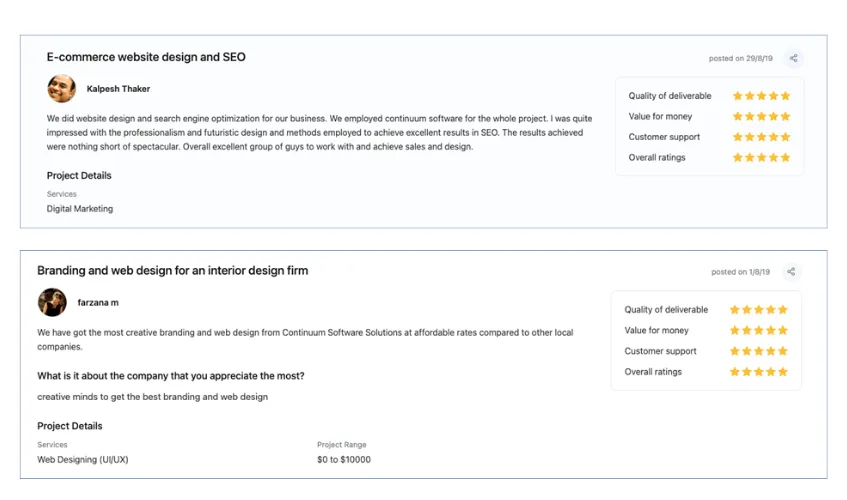Image resolution: width=847 pixels, height=500 pixels.
Task: Click review text starting 'We have got the most creative'
Action: click(x=305, y=339)
